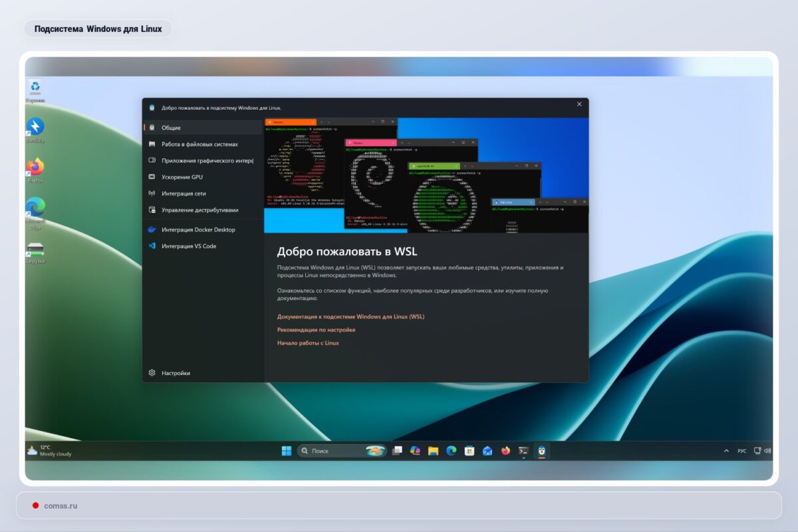Open Windows Terminal from the taskbar
Image resolution: width=798 pixels, height=532 pixels.
point(523,450)
